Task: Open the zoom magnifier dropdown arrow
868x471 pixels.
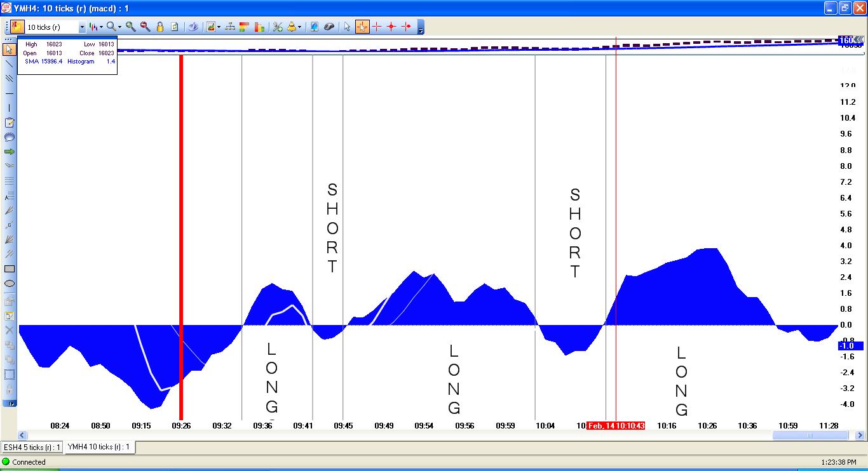Action: [x=120, y=27]
